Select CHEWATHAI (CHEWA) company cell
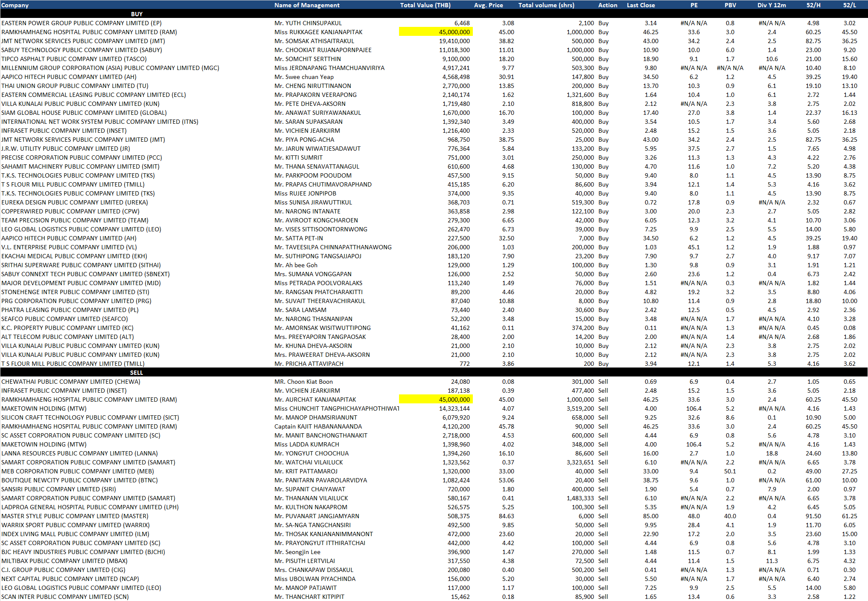 tap(71, 382)
